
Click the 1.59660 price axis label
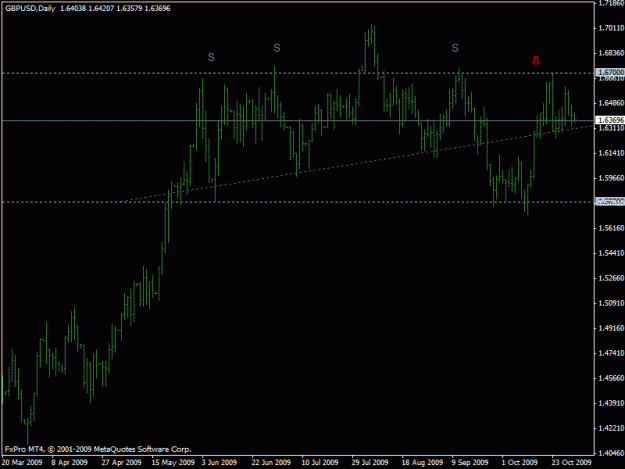[611, 178]
